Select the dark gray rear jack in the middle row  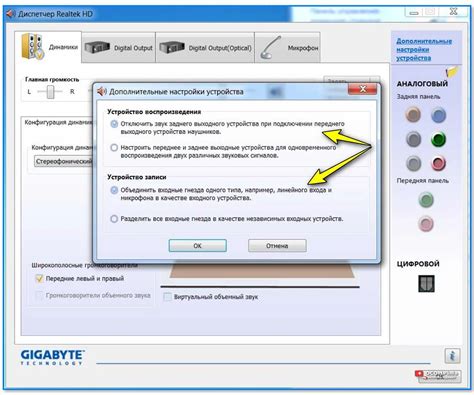413,139
